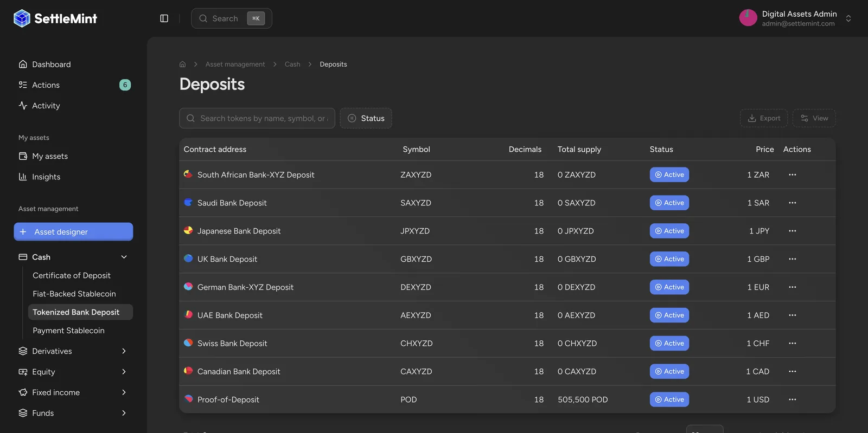
Task: Click the Total supply column header
Action: tap(579, 149)
